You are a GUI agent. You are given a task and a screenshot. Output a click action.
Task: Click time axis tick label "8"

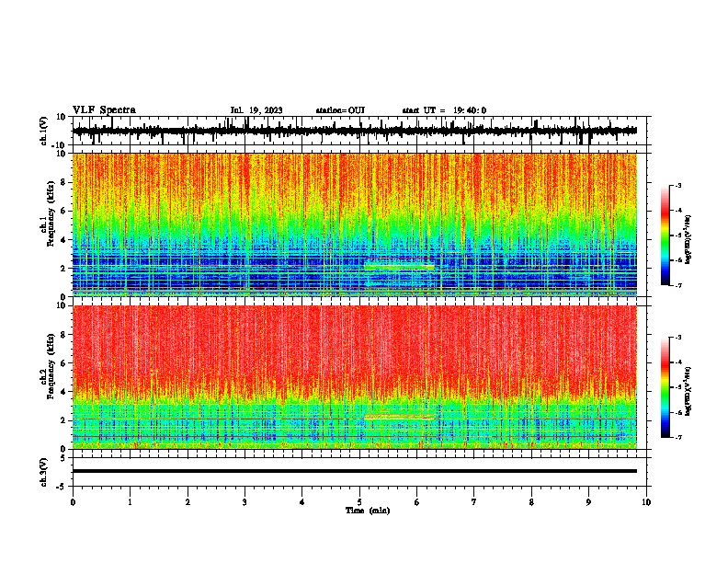click(x=531, y=502)
